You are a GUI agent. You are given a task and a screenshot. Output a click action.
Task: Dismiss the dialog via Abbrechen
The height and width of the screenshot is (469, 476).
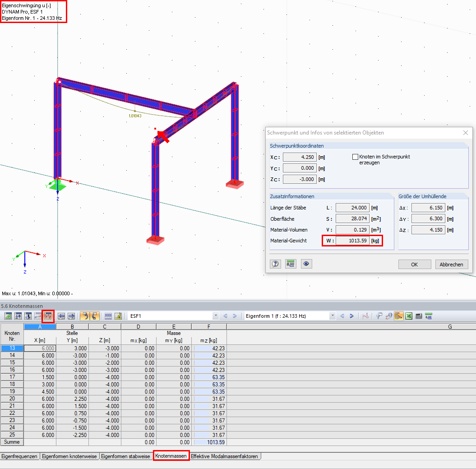click(x=451, y=264)
